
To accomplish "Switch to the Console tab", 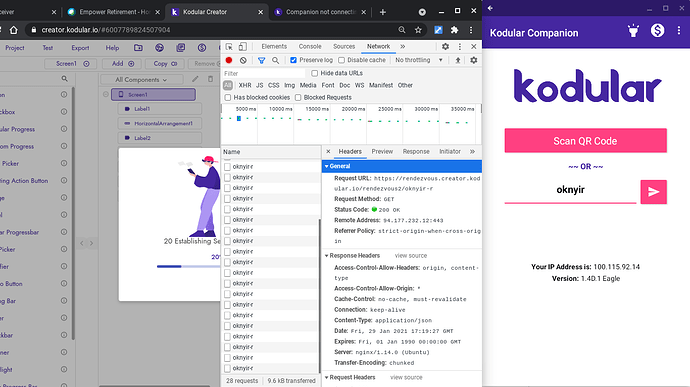I will point(310,47).
